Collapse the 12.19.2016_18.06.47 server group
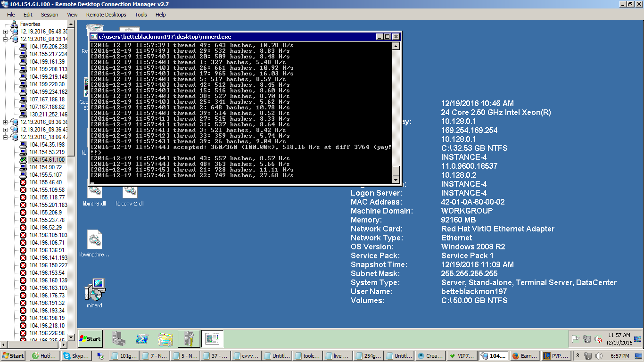 [5, 137]
